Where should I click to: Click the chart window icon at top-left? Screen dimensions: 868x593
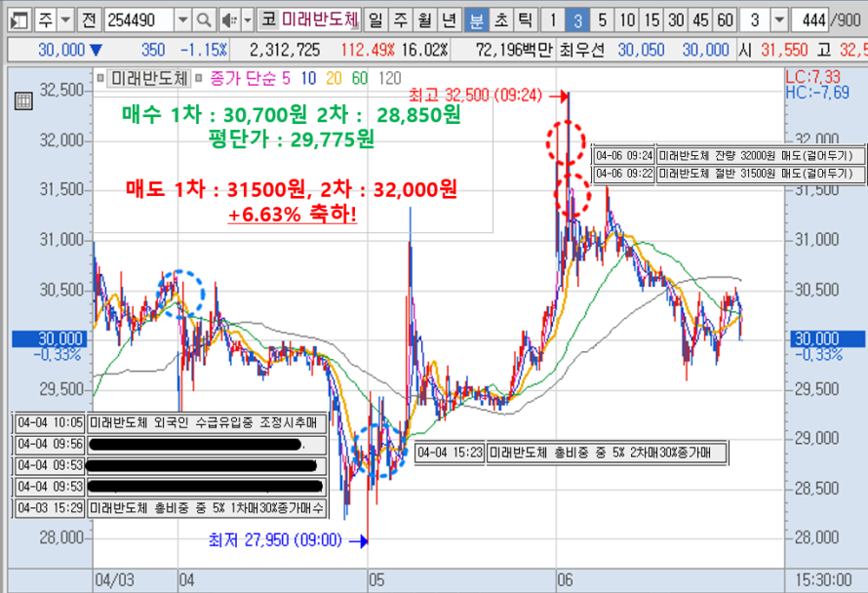pyautogui.click(x=19, y=20)
